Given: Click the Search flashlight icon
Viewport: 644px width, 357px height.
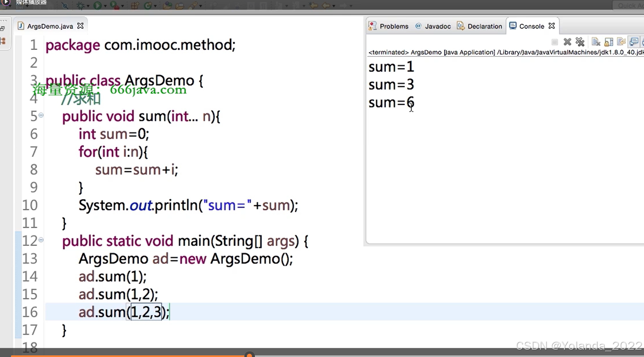Looking at the screenshot, I should (x=193, y=5).
